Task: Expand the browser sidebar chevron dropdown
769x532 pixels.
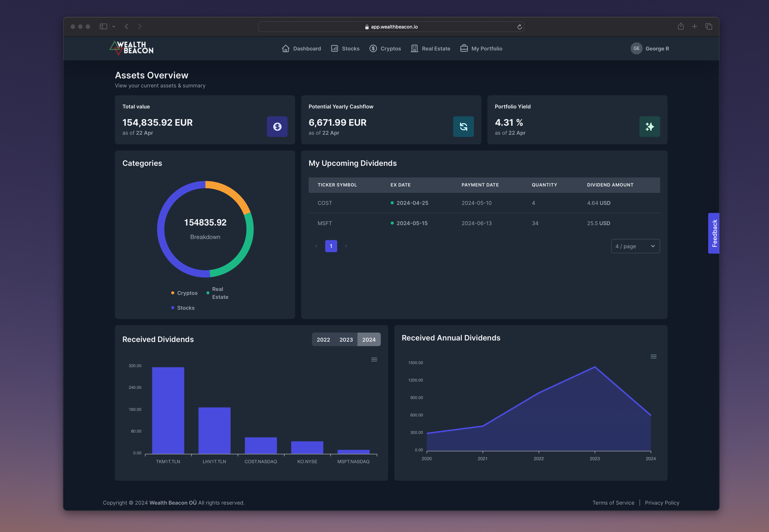Action: click(114, 27)
